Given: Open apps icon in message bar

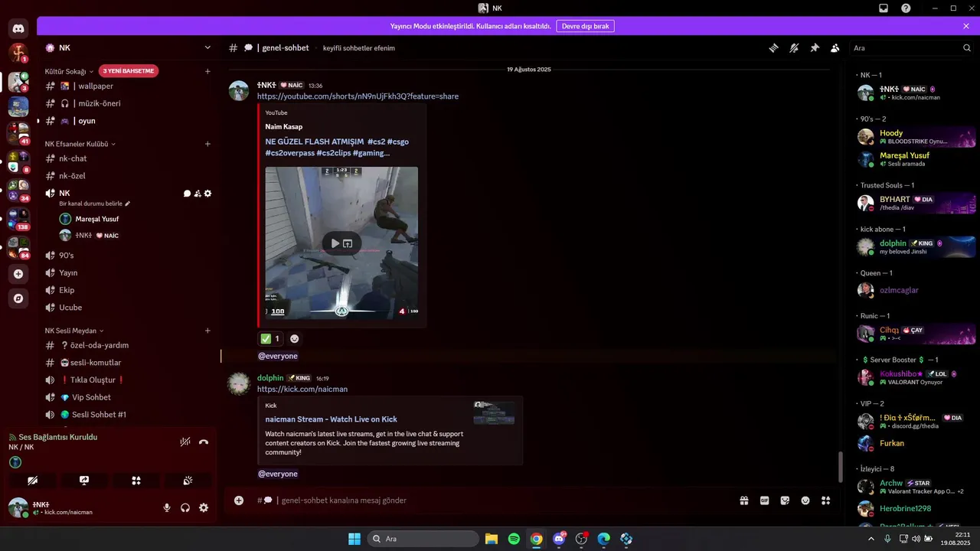Looking at the screenshot, I should pos(825,500).
